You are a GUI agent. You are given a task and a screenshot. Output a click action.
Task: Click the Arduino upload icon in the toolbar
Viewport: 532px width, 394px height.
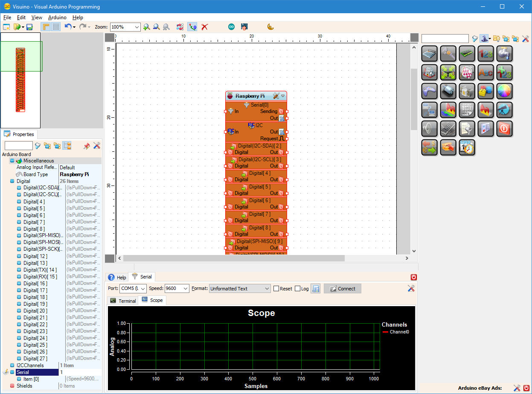244,26
